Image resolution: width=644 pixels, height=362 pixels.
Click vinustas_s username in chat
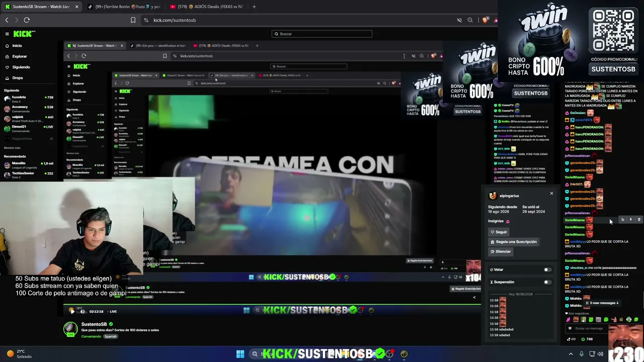(579, 267)
